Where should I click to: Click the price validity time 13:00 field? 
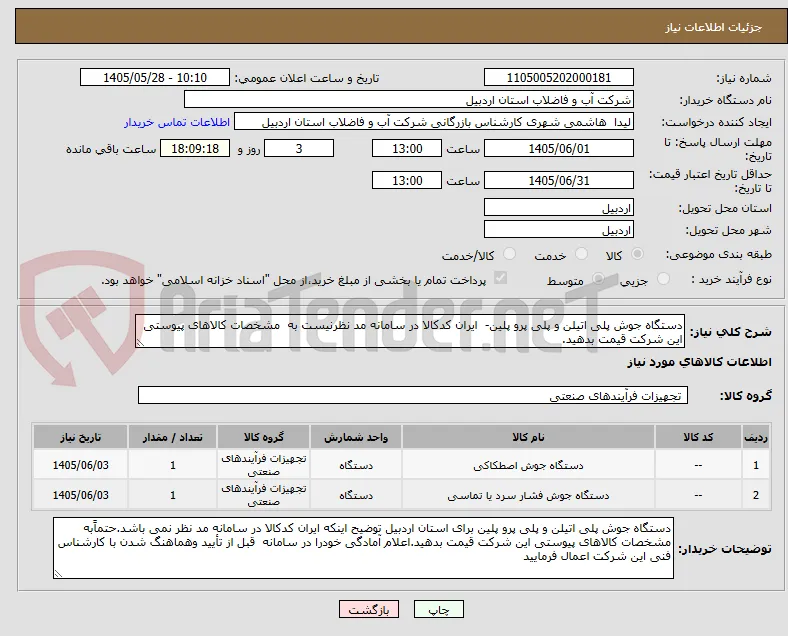[407, 180]
